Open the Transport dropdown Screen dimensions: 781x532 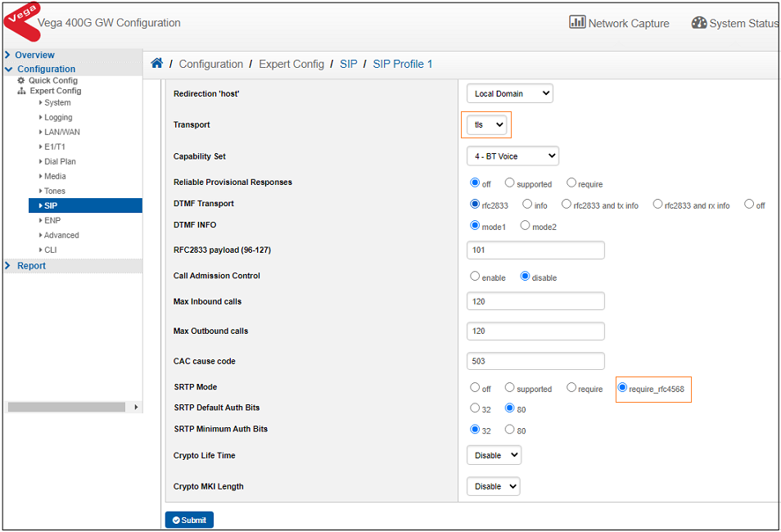pos(486,125)
